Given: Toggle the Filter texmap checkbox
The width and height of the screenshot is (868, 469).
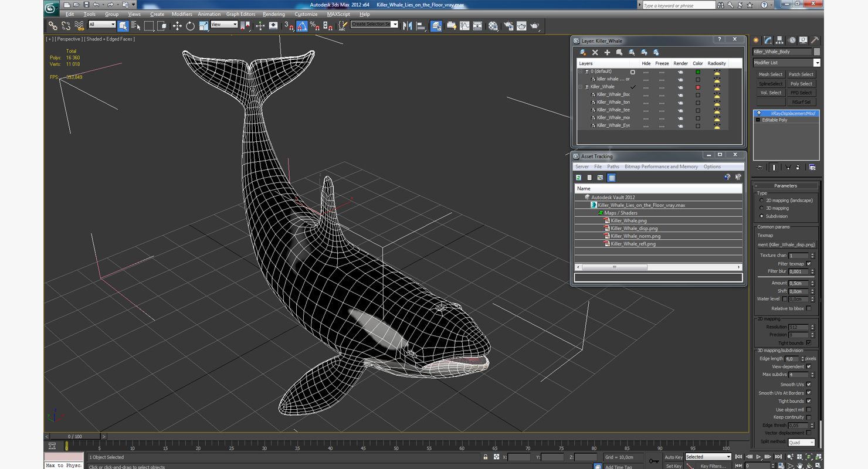Looking at the screenshot, I should coord(809,264).
